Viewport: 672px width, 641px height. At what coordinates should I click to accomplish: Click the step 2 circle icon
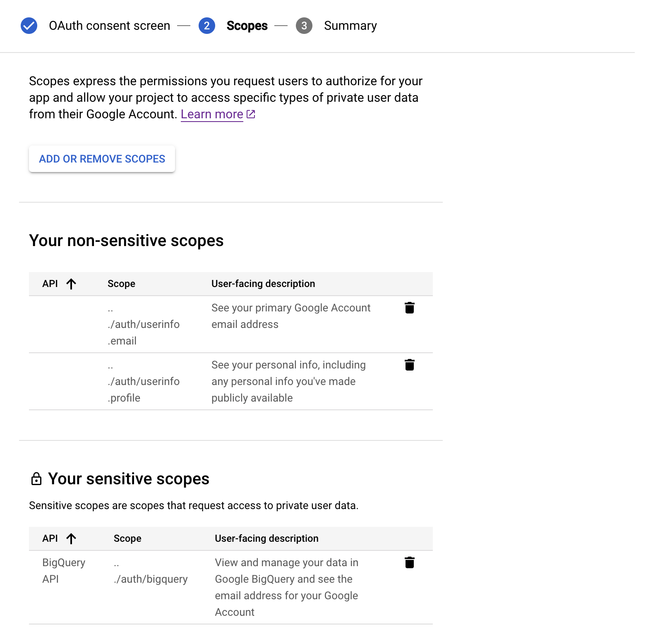pos(206,26)
